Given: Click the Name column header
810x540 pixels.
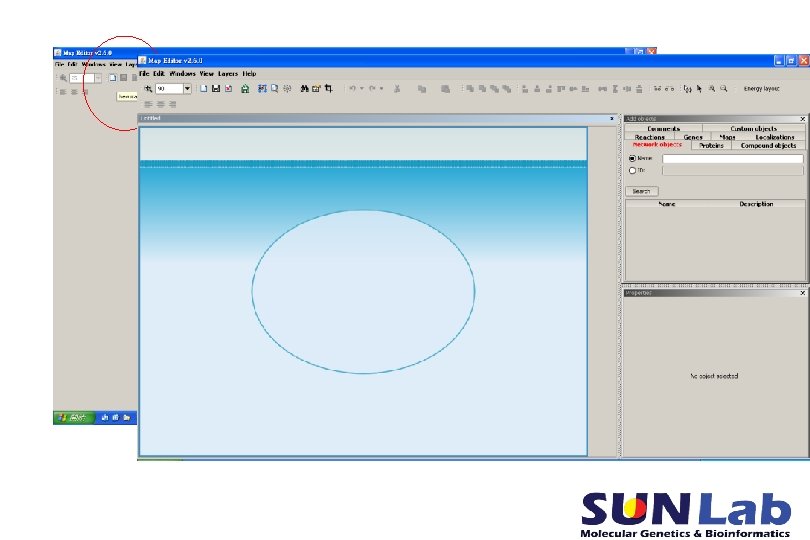Looking at the screenshot, I should click(x=667, y=204).
